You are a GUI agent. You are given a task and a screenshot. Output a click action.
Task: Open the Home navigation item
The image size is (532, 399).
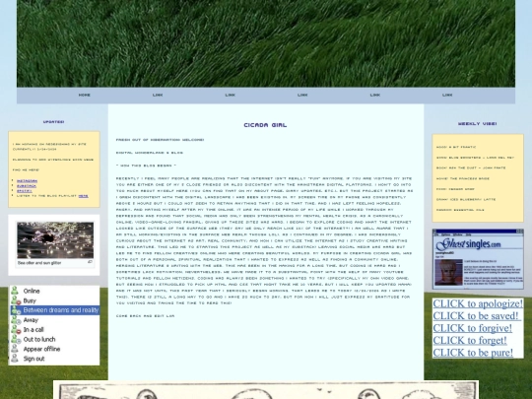[x=84, y=95]
